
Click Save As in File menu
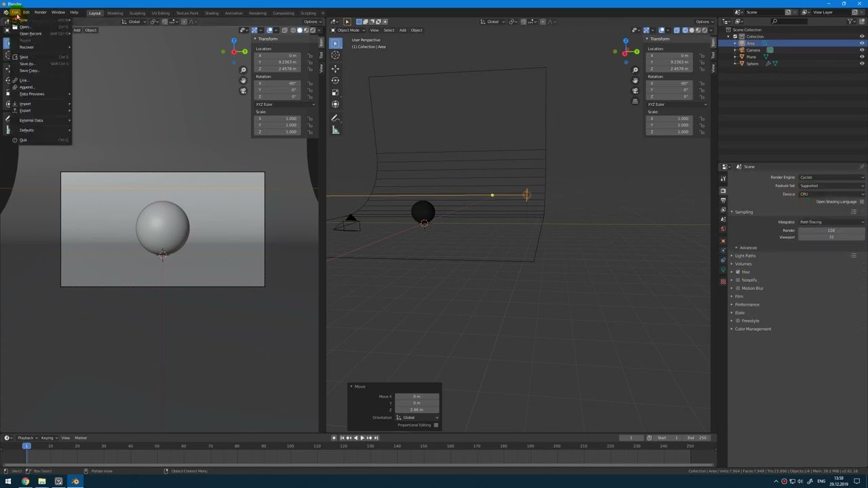pyautogui.click(x=27, y=64)
